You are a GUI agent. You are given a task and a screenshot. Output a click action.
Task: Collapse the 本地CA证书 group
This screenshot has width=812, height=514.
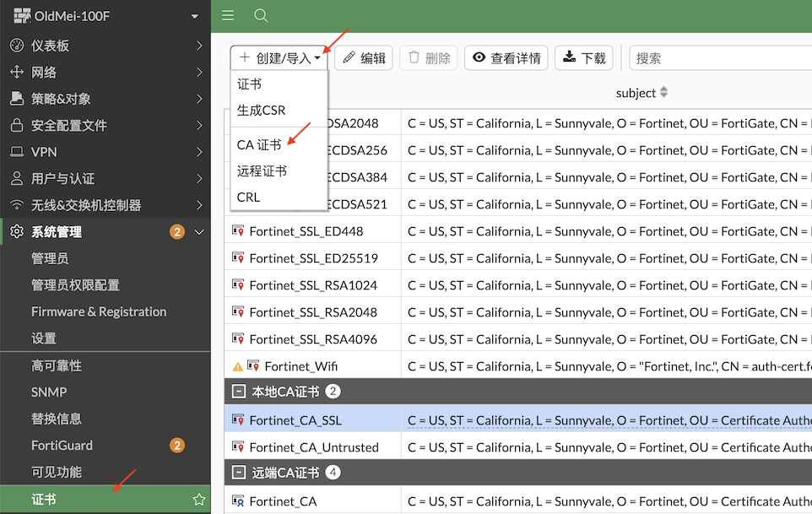(x=238, y=392)
